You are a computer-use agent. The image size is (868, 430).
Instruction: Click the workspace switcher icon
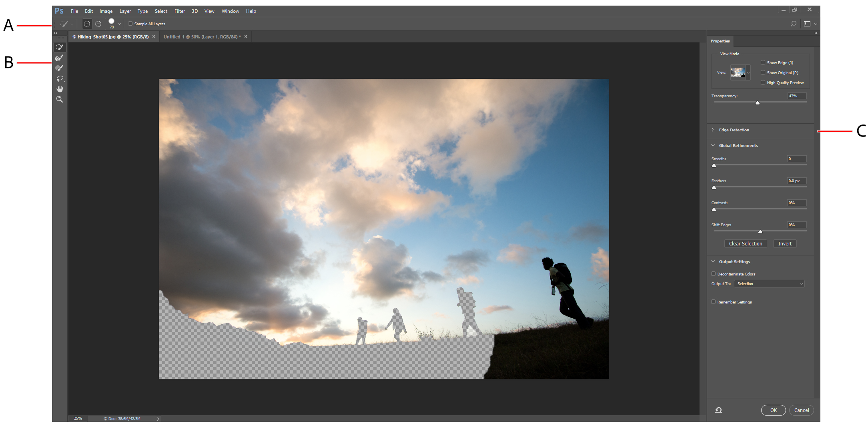tap(807, 24)
